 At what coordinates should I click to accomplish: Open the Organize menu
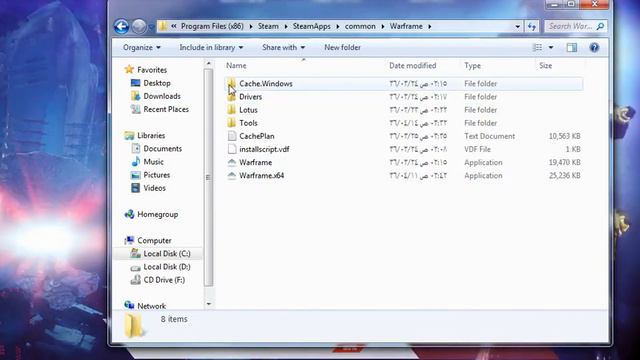(x=142, y=47)
